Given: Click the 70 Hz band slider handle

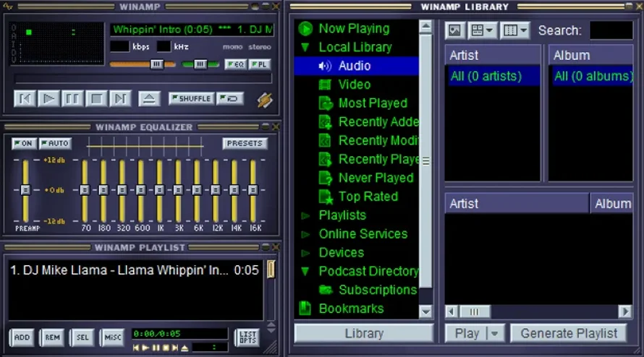Looking at the screenshot, I should click(x=85, y=190).
